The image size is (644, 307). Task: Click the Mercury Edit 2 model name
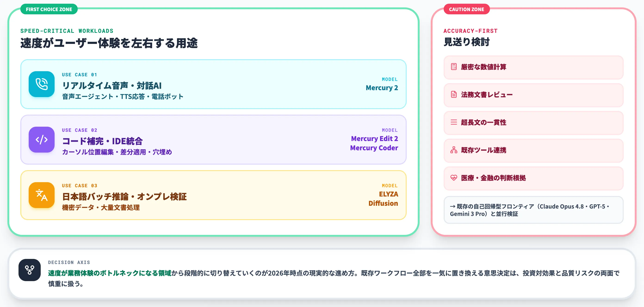coord(375,139)
